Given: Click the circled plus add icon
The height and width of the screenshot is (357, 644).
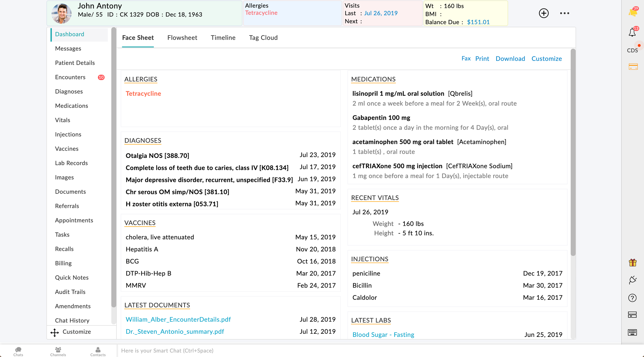Looking at the screenshot, I should pyautogui.click(x=544, y=13).
